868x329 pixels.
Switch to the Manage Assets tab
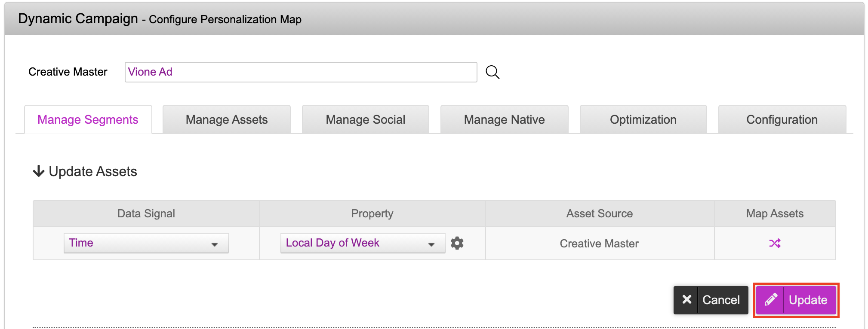227,120
